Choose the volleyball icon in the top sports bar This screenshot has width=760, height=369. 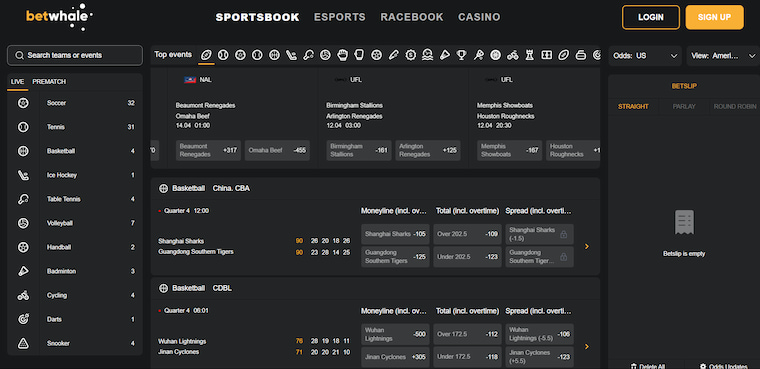325,55
